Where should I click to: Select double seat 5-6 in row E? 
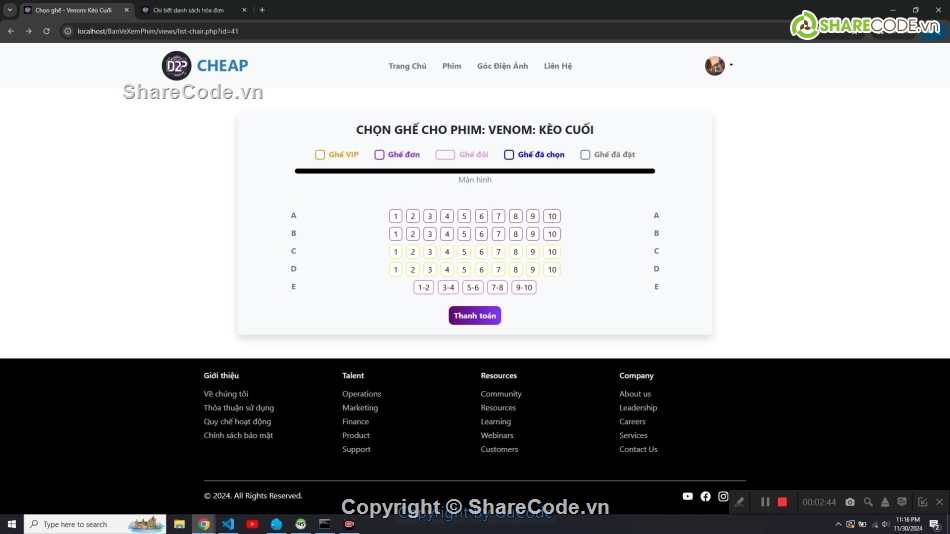(x=473, y=287)
